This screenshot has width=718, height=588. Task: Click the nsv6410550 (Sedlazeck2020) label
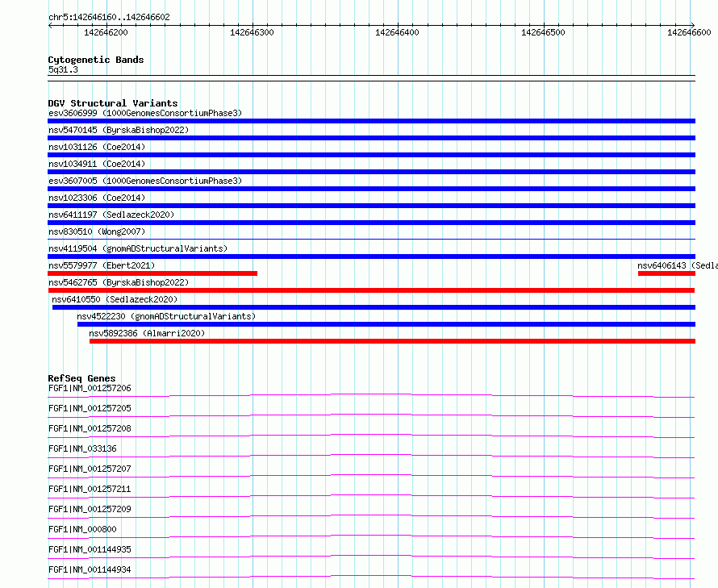(x=115, y=299)
